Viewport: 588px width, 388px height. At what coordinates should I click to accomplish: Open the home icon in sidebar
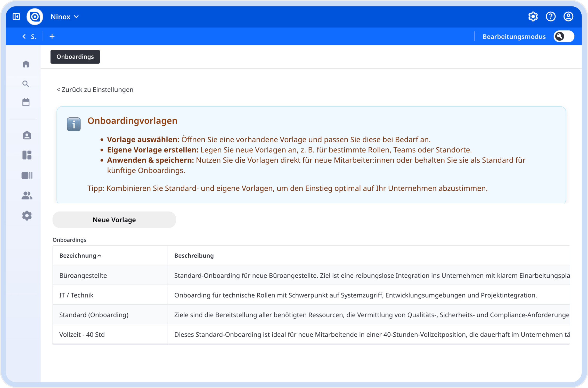(26, 64)
